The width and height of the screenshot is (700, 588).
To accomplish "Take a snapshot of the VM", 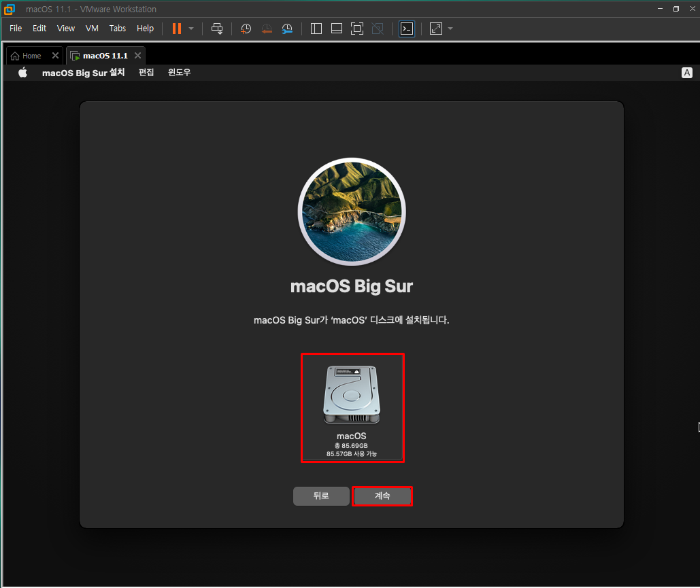I will (246, 29).
